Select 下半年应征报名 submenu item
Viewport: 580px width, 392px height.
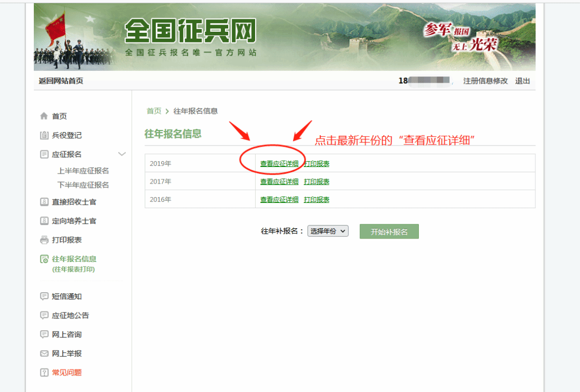(x=83, y=185)
